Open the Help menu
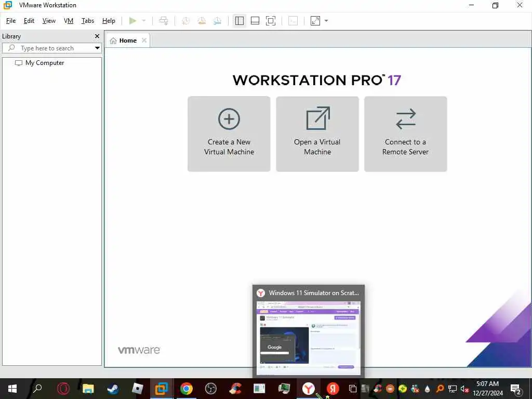Image resolution: width=532 pixels, height=399 pixels. pyautogui.click(x=109, y=21)
